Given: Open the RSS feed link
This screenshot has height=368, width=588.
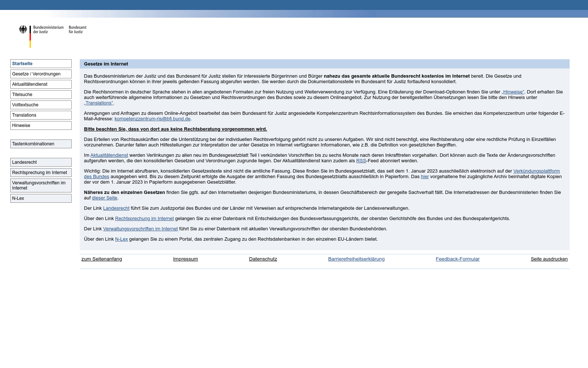Looking at the screenshot, I should (361, 161).
